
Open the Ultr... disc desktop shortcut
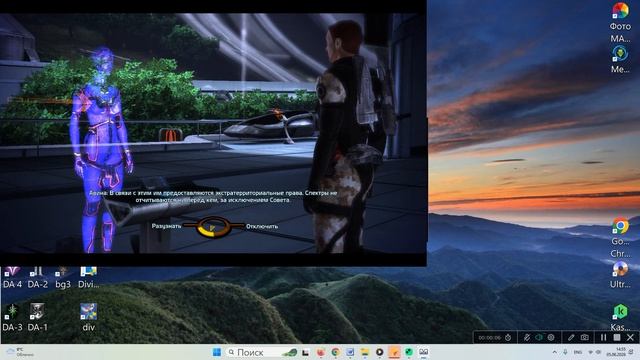pyautogui.click(x=620, y=275)
